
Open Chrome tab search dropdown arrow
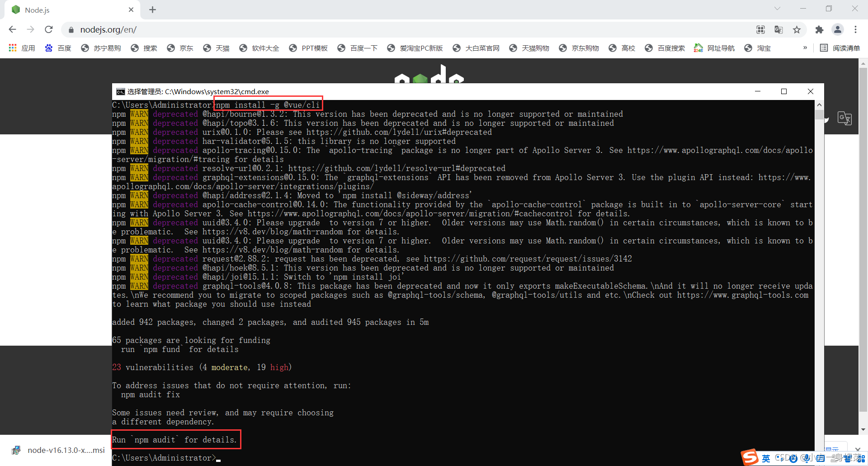777,9
